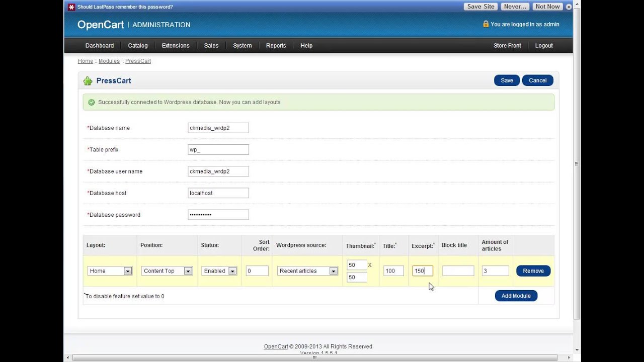
Task: Click the OpenCart logo in header
Action: pyautogui.click(x=101, y=25)
